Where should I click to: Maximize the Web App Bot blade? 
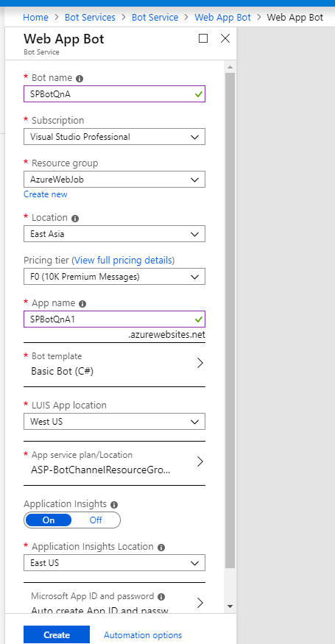203,38
